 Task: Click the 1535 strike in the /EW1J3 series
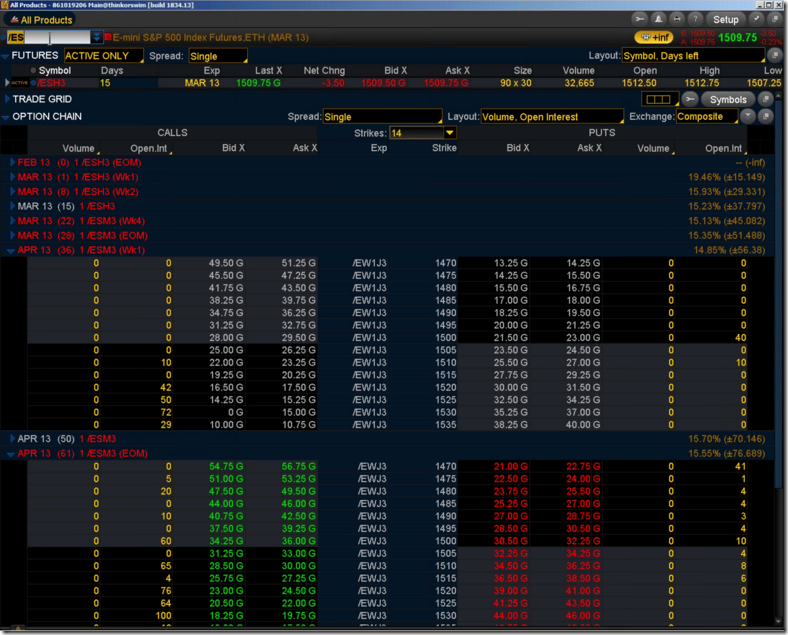[x=446, y=425]
